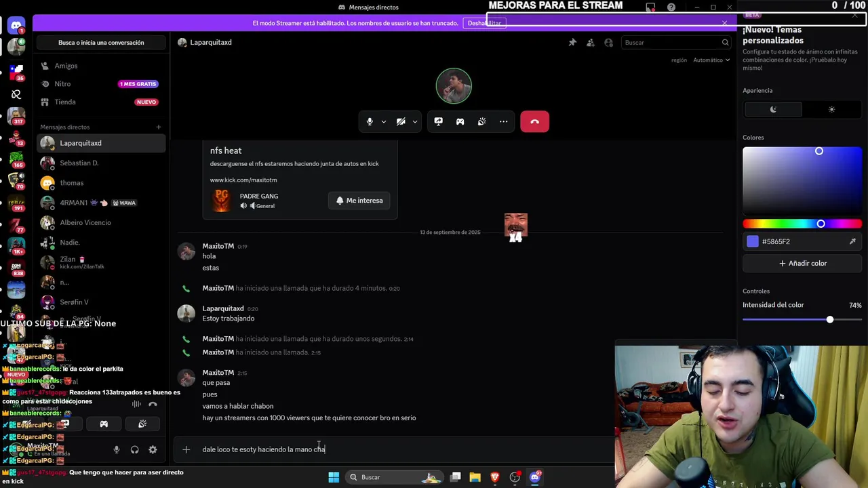Go to Amigos tab
Screen dimensions: 868x488
coord(101,66)
